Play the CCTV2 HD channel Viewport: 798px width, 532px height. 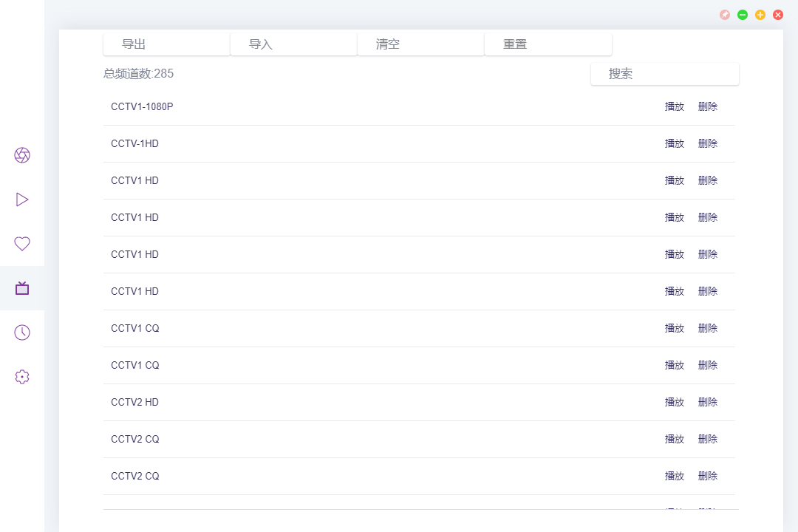(x=675, y=402)
